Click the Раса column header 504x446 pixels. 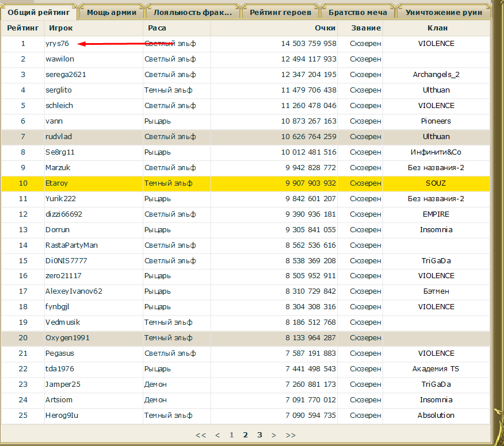[157, 28]
